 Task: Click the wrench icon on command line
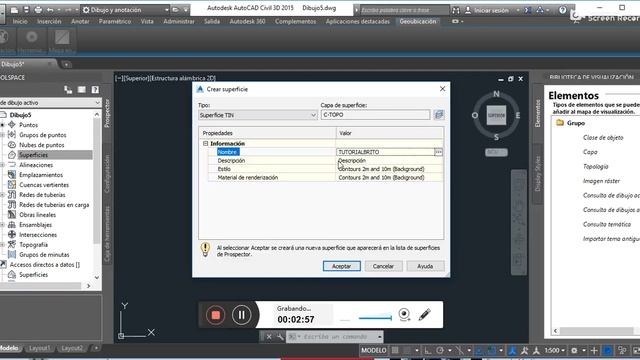tap(280, 337)
